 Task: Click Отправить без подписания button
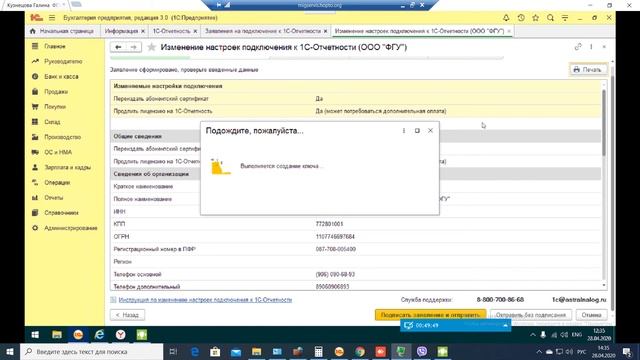(x=531, y=315)
